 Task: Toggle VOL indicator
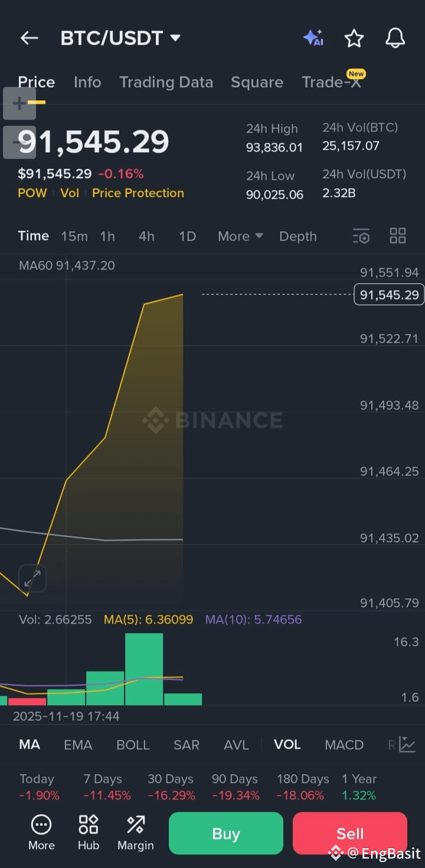pos(287,745)
